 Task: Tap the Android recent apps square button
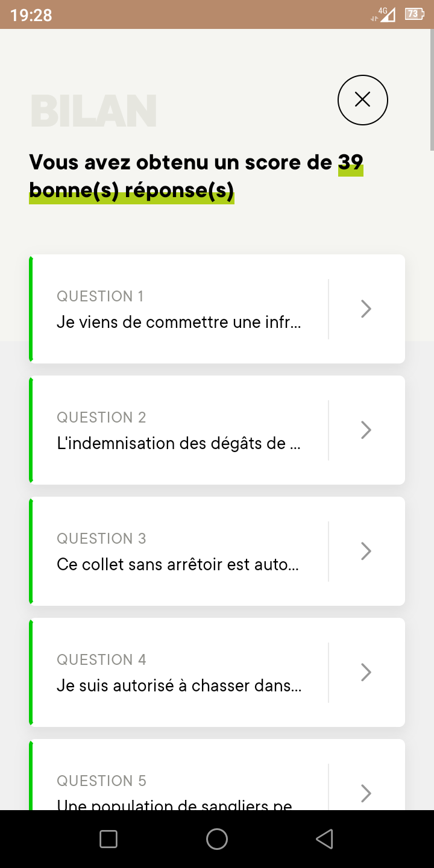coord(108,839)
